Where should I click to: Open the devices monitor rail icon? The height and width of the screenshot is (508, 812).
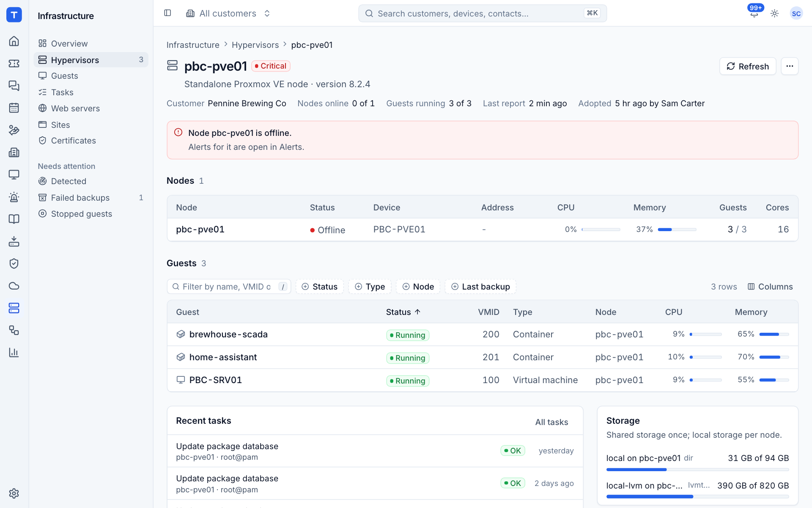pyautogui.click(x=14, y=174)
